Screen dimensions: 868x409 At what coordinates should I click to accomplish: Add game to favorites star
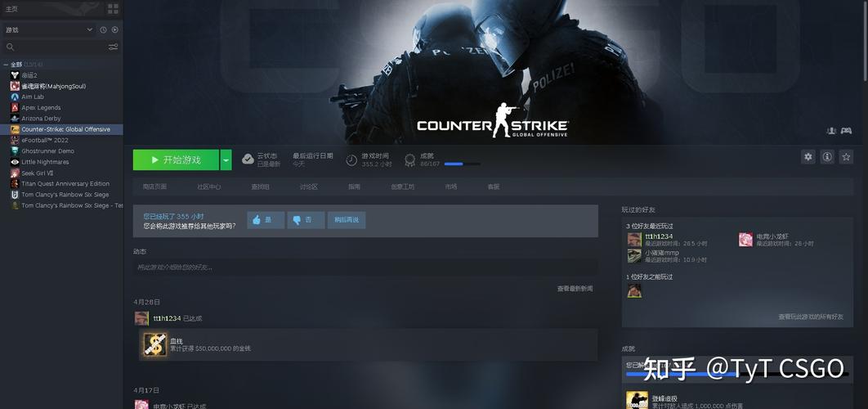point(846,157)
